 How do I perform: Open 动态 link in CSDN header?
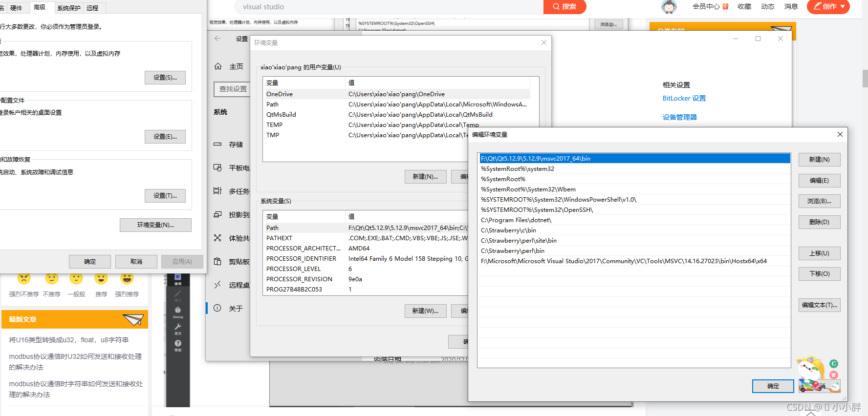[768, 6]
